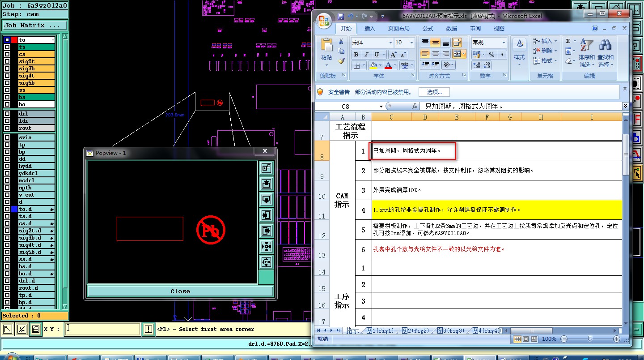Activate the Format Painter brush
644x360 pixels.
pyautogui.click(x=341, y=60)
